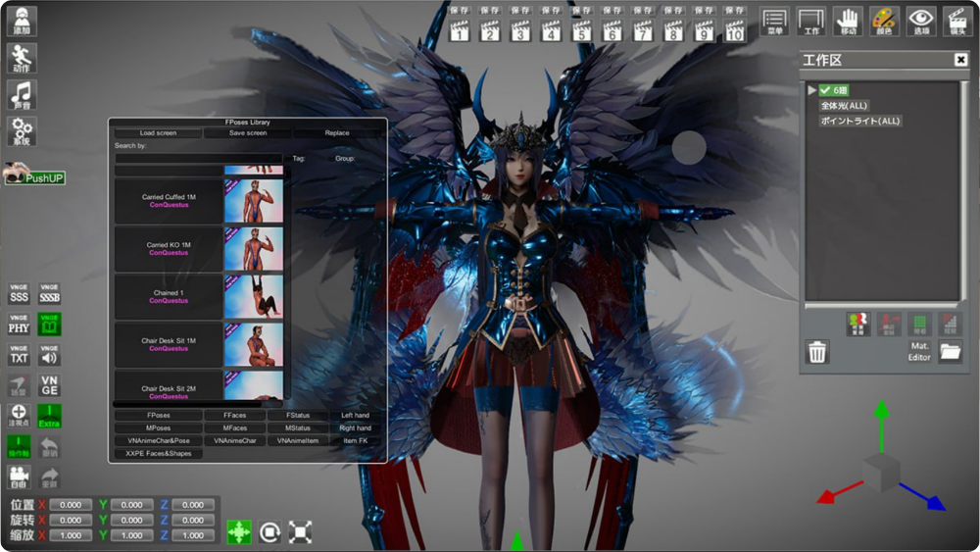Click Save screen in FPoses Library
The image size is (980, 552).
[x=248, y=133]
